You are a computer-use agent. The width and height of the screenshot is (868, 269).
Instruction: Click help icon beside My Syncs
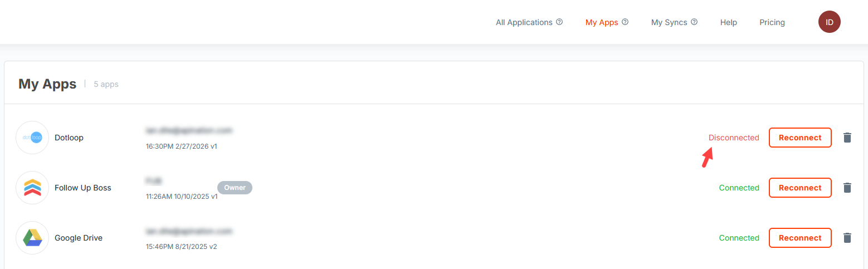coord(694,22)
